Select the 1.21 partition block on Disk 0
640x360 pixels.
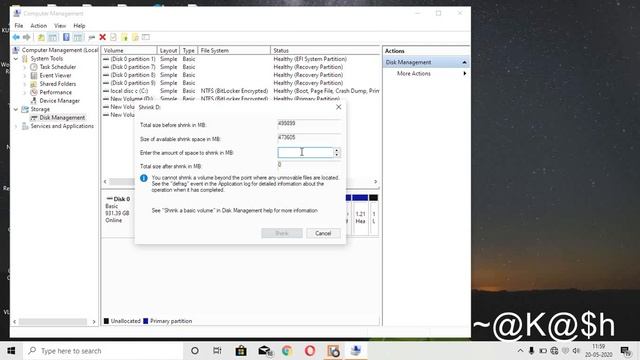[360, 215]
